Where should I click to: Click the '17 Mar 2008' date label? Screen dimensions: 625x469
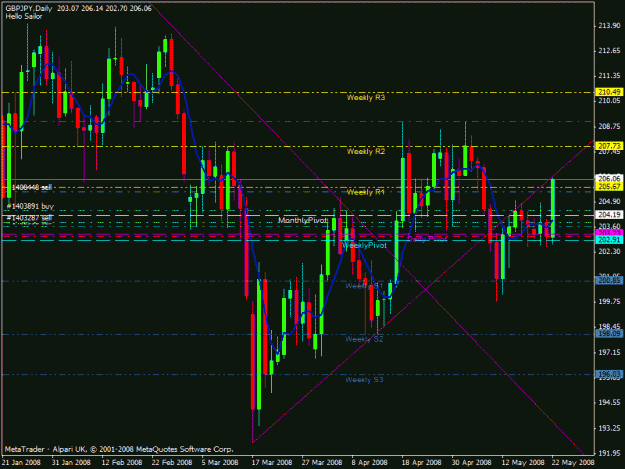[x=272, y=463]
